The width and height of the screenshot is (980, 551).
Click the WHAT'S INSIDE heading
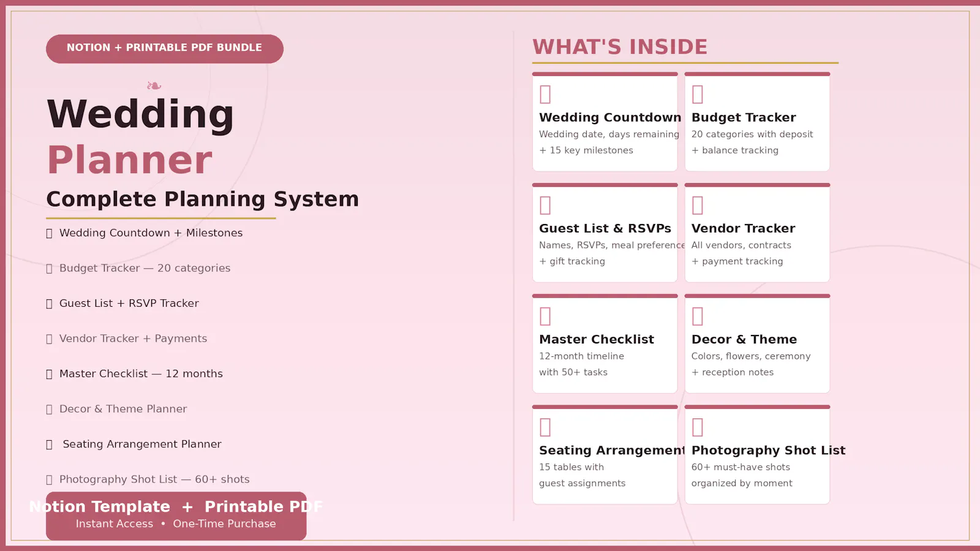620,47
